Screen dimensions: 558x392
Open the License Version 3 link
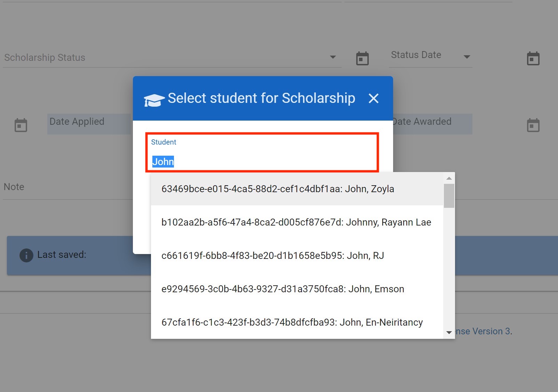point(483,332)
